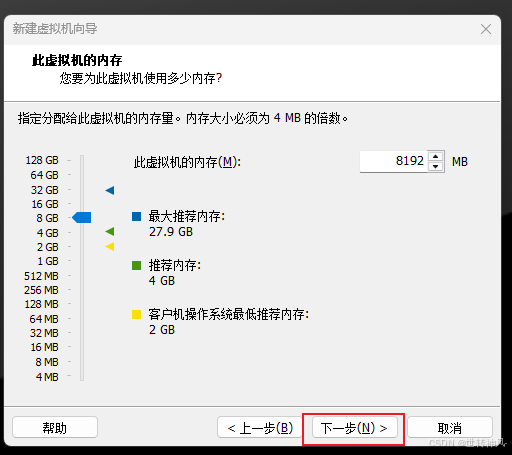Select the 8 GB slider label
The width and height of the screenshot is (512, 455).
[48, 218]
